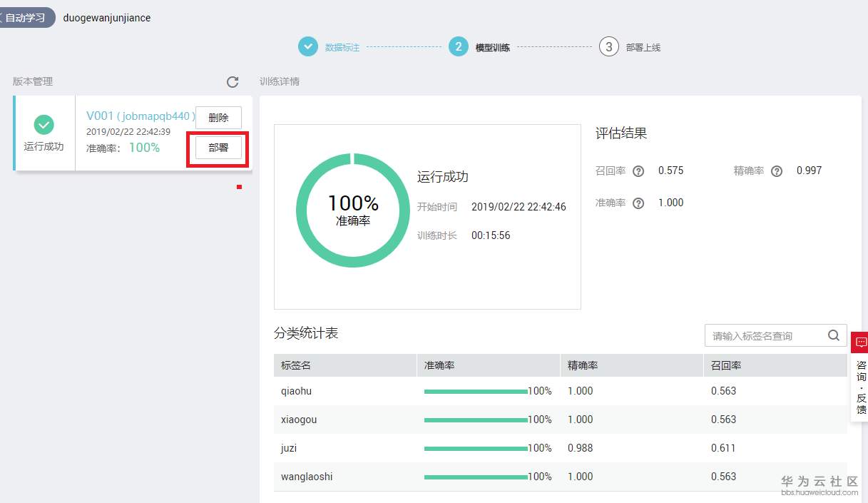Go back via 自动学习 button

[x=26, y=18]
